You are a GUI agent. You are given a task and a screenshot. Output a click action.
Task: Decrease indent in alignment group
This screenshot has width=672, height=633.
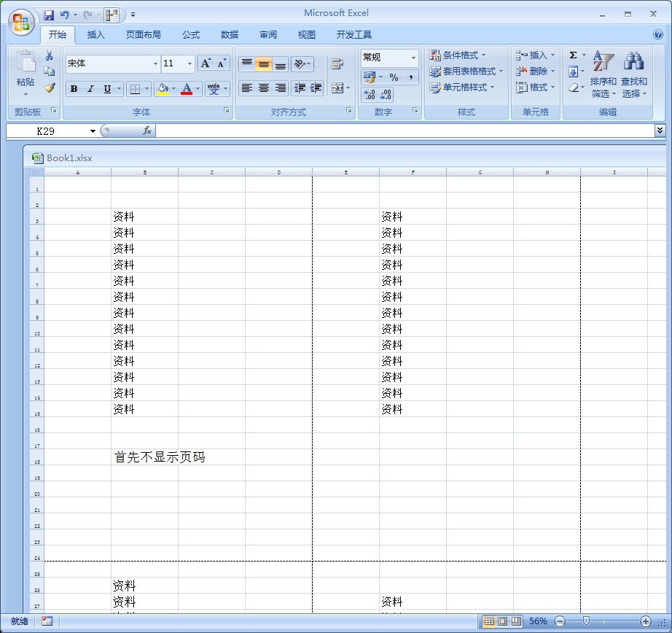coord(300,88)
